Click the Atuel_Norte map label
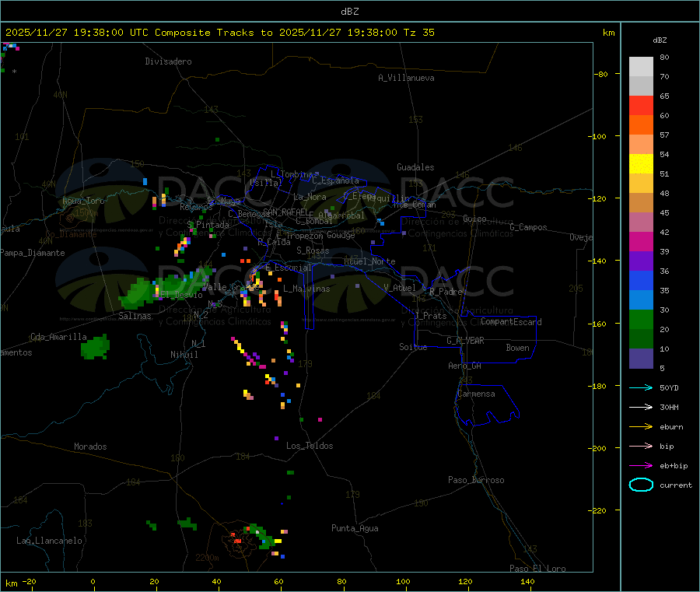 369,261
